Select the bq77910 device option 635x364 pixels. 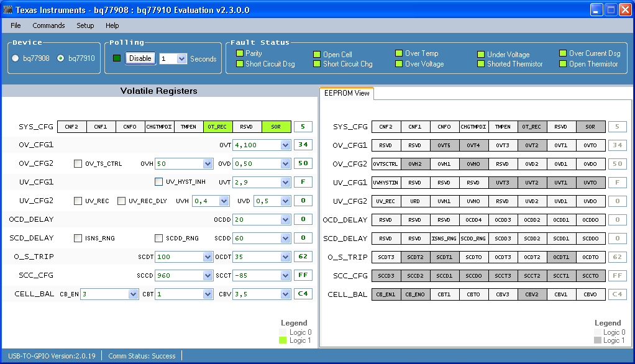[61, 58]
